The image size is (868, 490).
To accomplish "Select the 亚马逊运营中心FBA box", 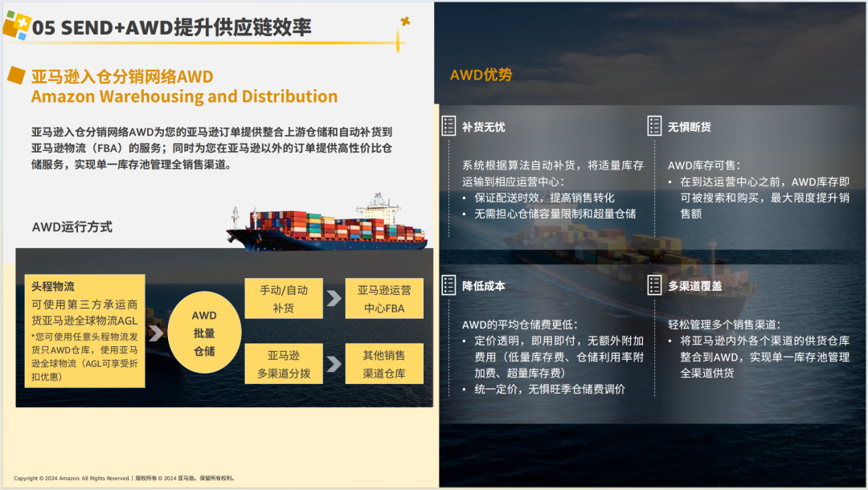I will pos(384,299).
